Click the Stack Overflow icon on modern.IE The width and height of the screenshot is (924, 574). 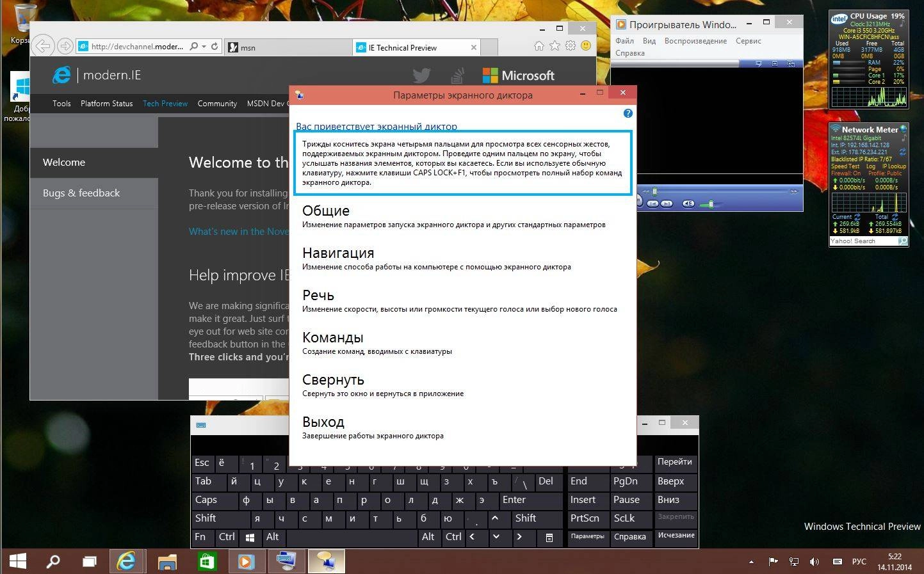click(x=457, y=76)
